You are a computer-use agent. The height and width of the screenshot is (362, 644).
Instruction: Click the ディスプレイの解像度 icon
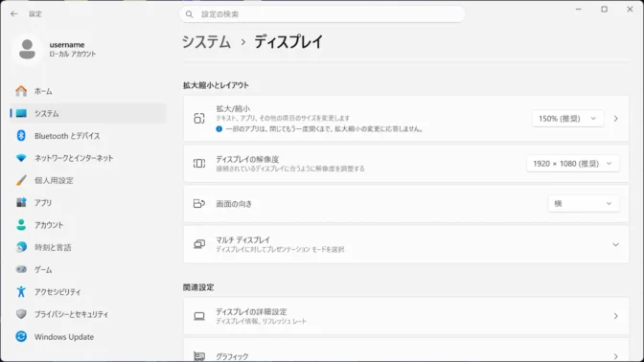(x=199, y=164)
